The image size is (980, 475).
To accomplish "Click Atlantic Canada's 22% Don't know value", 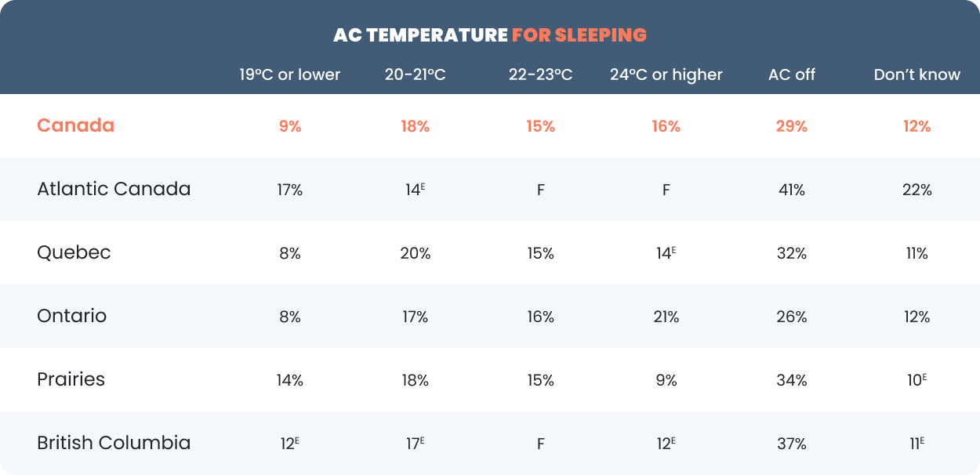I will click(917, 190).
